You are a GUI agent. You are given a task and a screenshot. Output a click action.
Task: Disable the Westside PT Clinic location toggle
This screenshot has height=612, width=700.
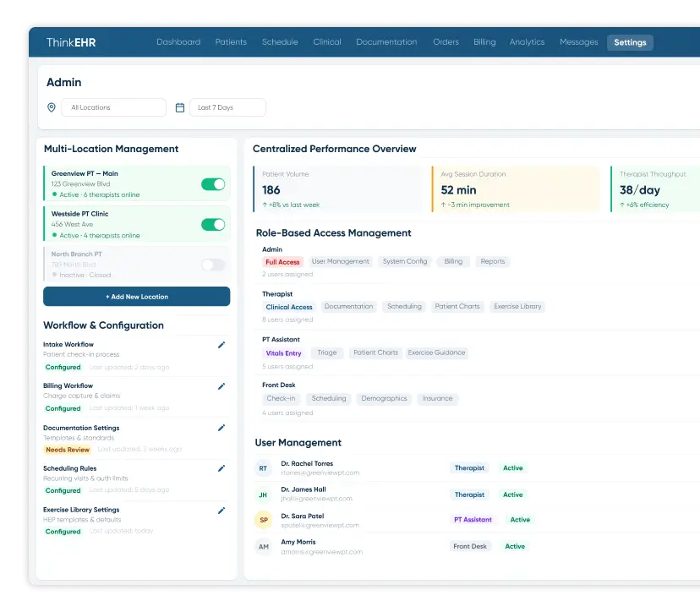pyautogui.click(x=213, y=225)
